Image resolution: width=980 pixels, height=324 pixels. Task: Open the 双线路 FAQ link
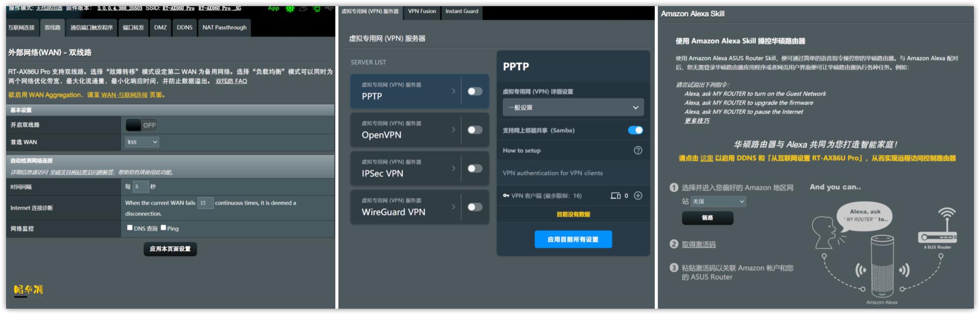coord(231,81)
